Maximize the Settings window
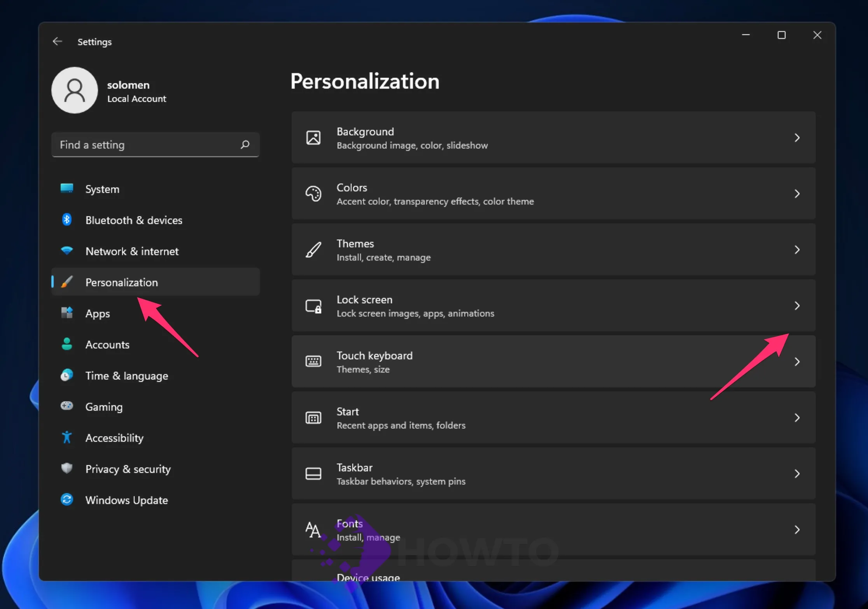 coord(781,35)
